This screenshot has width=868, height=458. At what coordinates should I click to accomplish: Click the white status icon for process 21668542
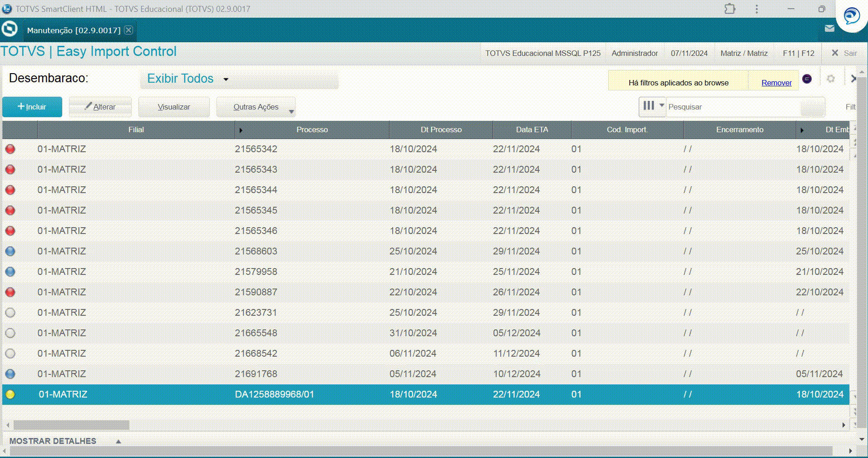point(10,353)
